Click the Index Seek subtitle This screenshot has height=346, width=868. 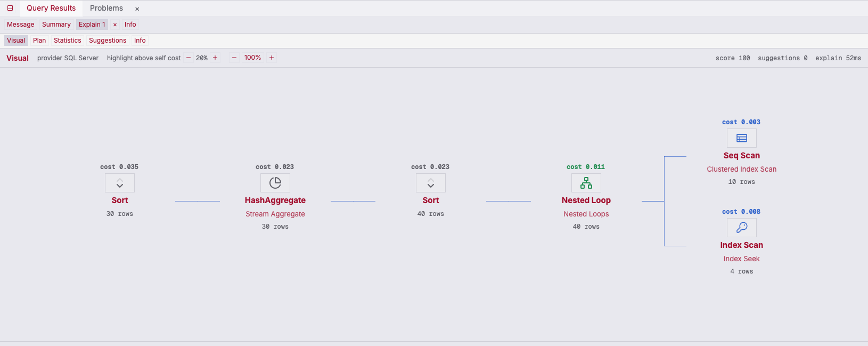(x=742, y=259)
